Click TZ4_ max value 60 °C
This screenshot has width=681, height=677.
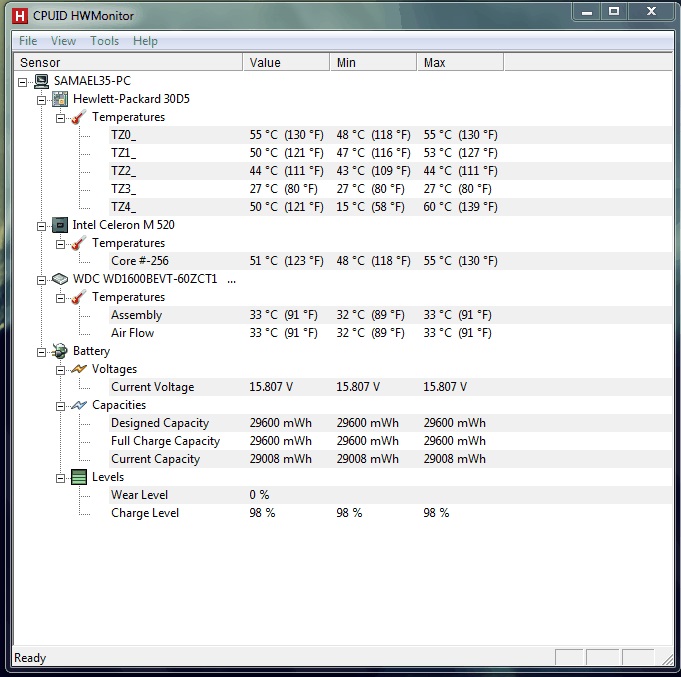[460, 207]
